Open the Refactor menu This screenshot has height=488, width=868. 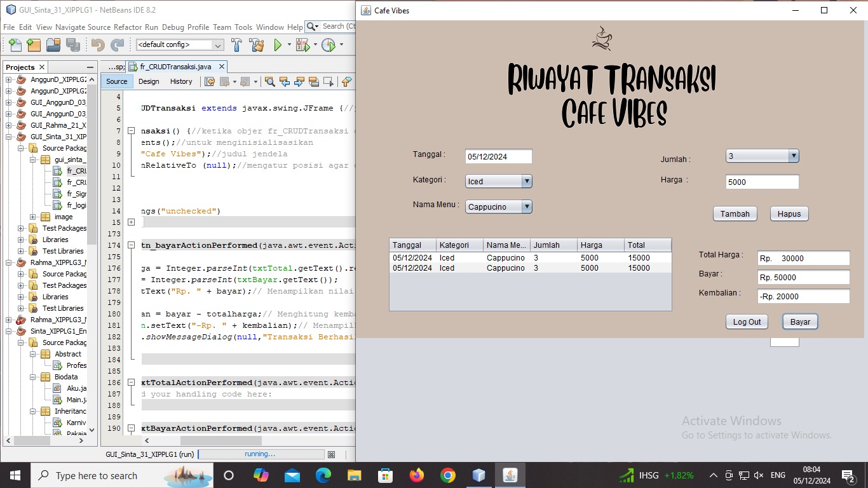click(128, 27)
